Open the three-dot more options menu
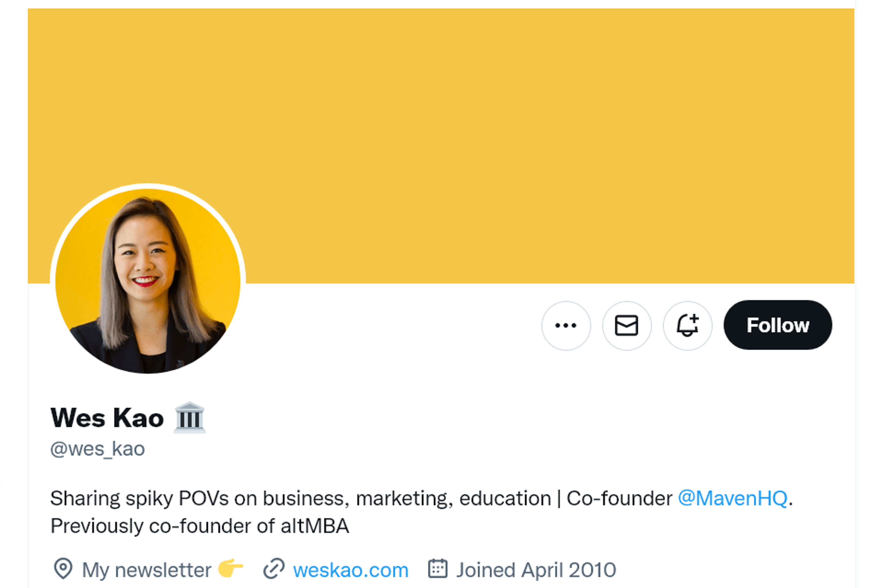This screenshot has height=588, width=881. point(566,325)
